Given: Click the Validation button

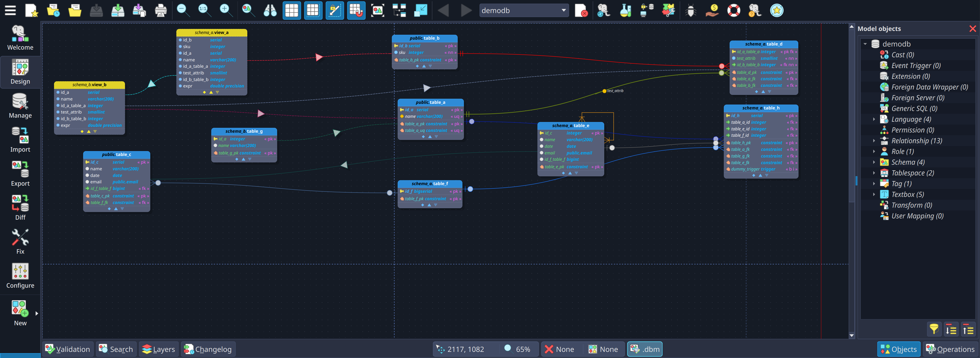Looking at the screenshot, I should click(x=67, y=349).
